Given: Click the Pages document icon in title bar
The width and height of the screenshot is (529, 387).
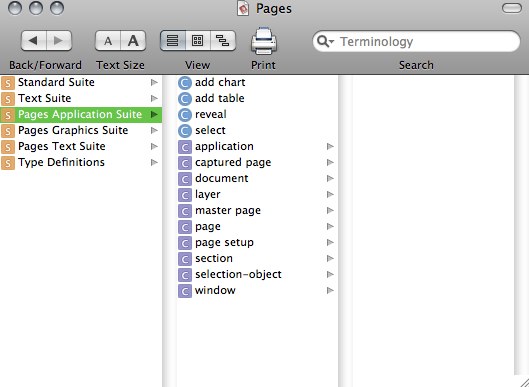Looking at the screenshot, I should 243,8.
